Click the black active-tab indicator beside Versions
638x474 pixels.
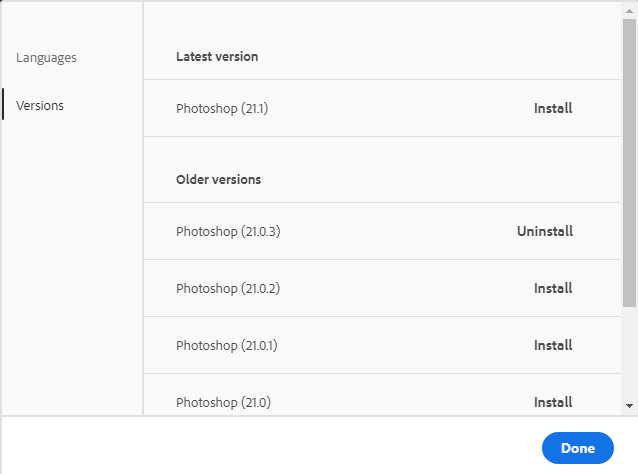[x=3, y=105]
